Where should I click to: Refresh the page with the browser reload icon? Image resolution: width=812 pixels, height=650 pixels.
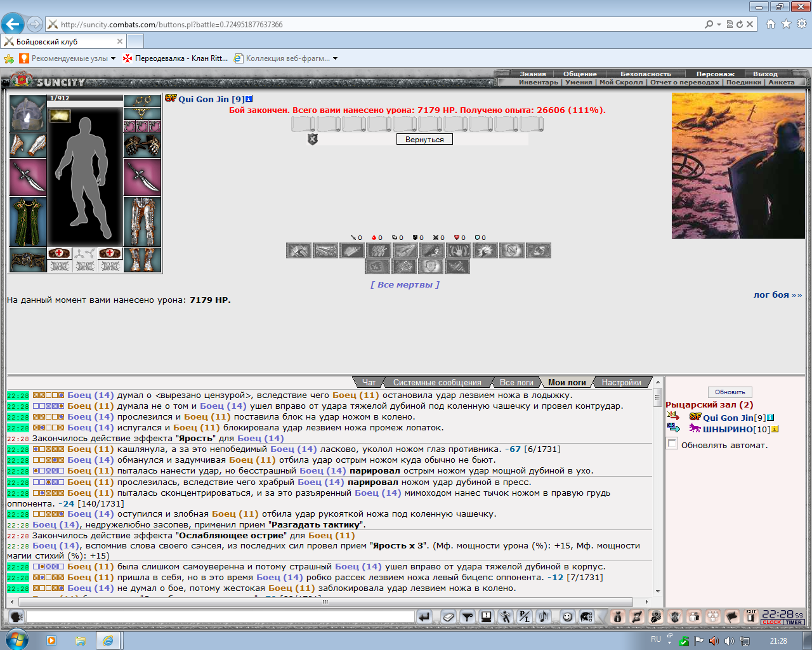tap(740, 24)
